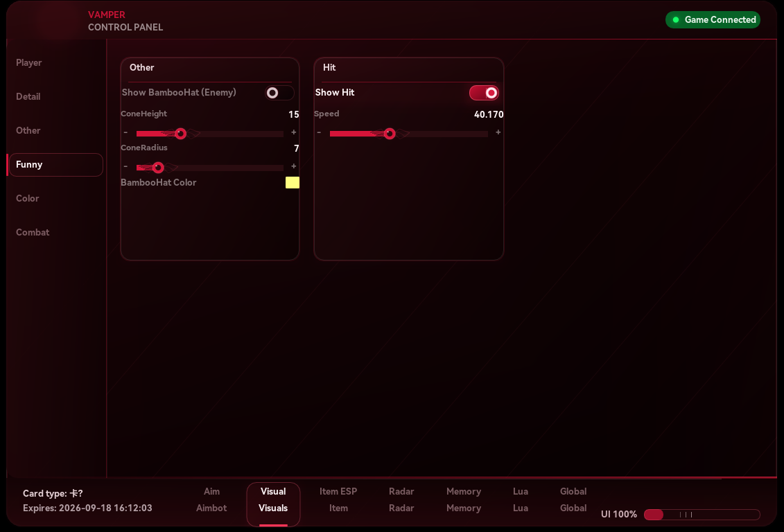This screenshot has width=784, height=532.
Task: Increase ConeHeight with the plus button
Action: [x=293, y=132]
